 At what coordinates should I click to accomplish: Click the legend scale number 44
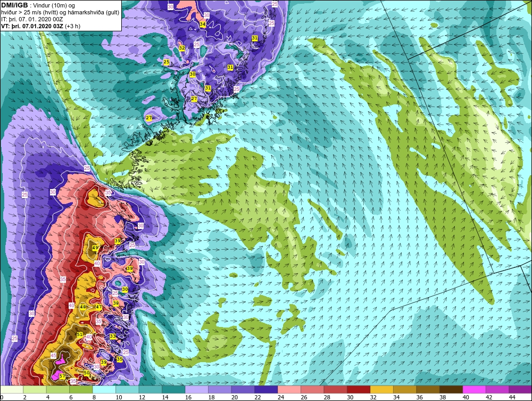click(512, 397)
